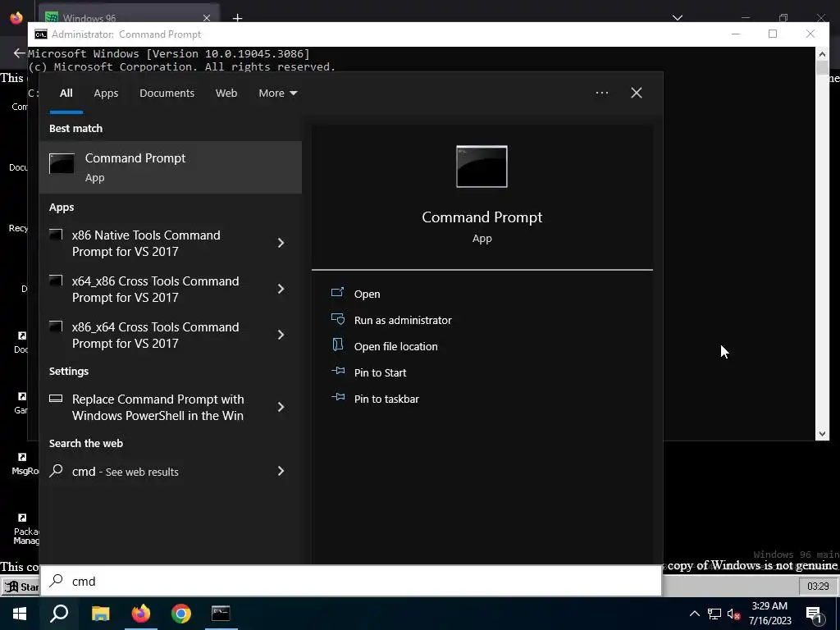Choose Pin to Start
Viewport: 840px width, 630px height.
coord(368,372)
